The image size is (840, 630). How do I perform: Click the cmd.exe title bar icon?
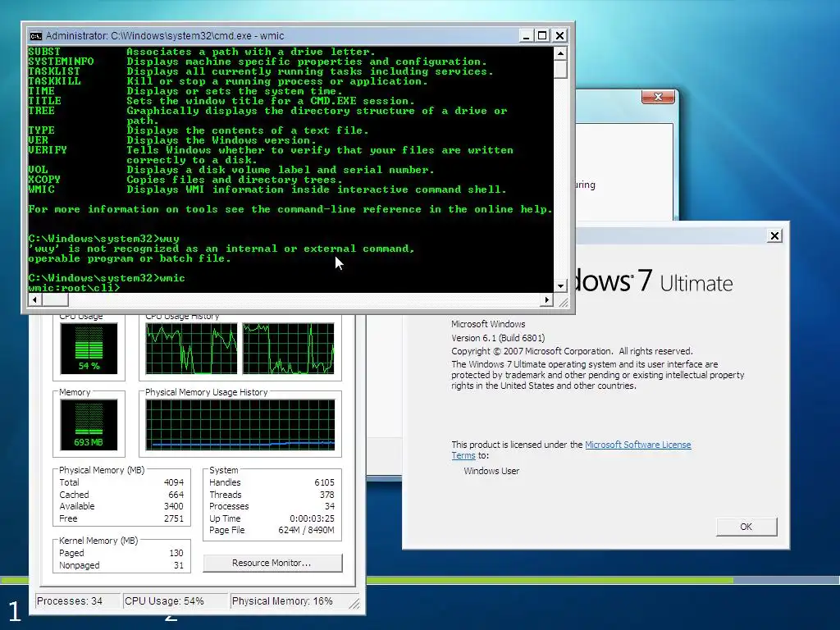(x=36, y=36)
